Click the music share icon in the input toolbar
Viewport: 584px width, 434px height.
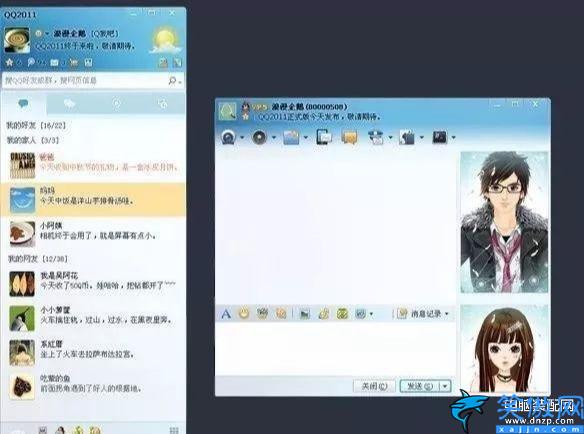[x=323, y=314]
